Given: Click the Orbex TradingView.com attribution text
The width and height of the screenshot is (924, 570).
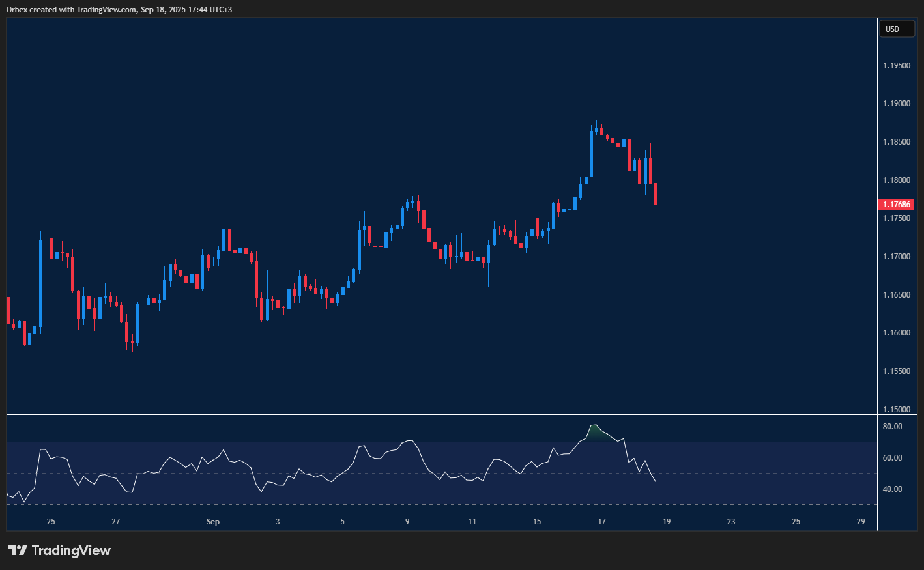Looking at the screenshot, I should [119, 9].
